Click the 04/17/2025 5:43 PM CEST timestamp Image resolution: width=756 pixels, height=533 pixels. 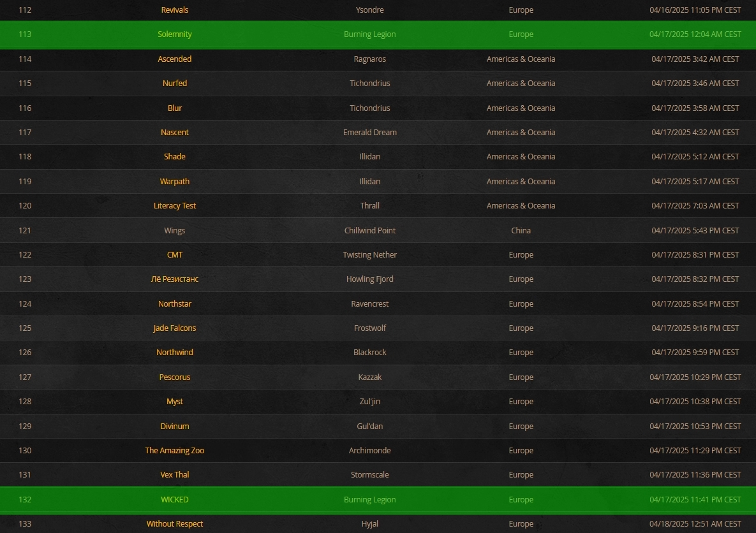point(695,231)
